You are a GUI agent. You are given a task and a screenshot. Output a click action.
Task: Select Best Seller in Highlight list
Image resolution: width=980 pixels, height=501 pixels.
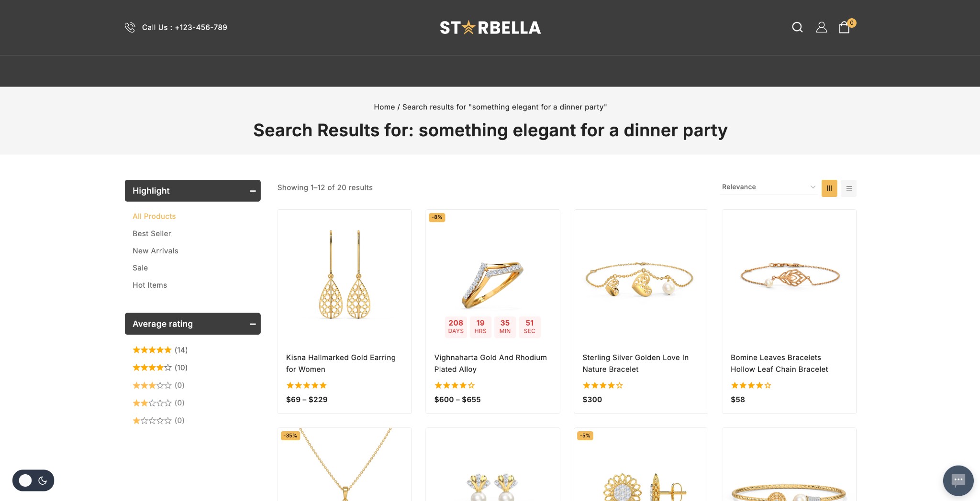coord(152,233)
